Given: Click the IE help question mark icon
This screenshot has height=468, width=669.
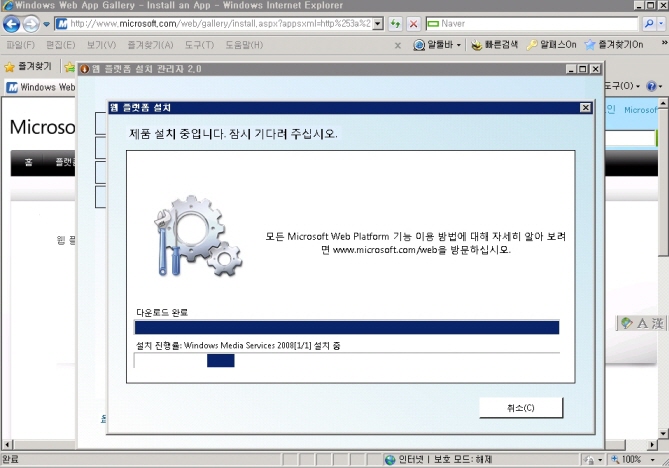Looking at the screenshot, I should (651, 87).
